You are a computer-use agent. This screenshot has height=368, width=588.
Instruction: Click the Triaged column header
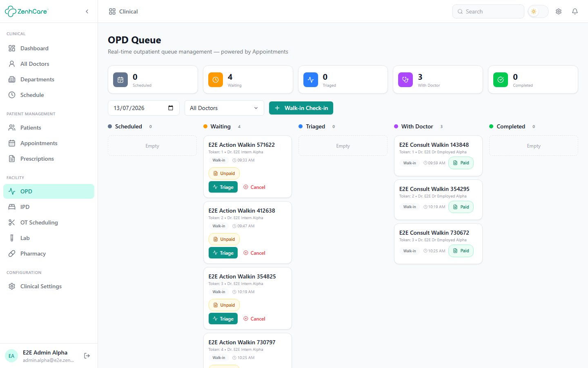[316, 126]
